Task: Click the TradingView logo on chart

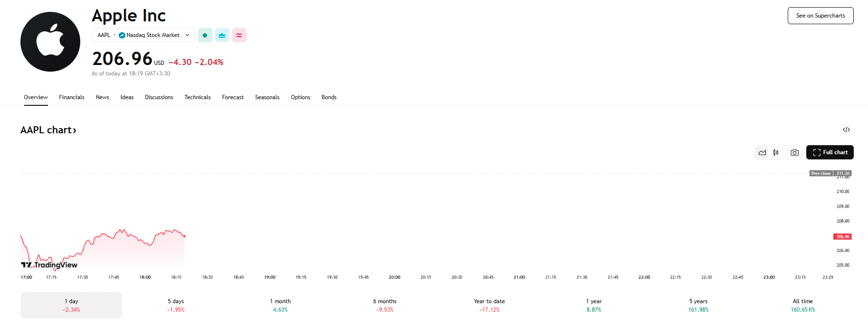Action: pos(49,265)
